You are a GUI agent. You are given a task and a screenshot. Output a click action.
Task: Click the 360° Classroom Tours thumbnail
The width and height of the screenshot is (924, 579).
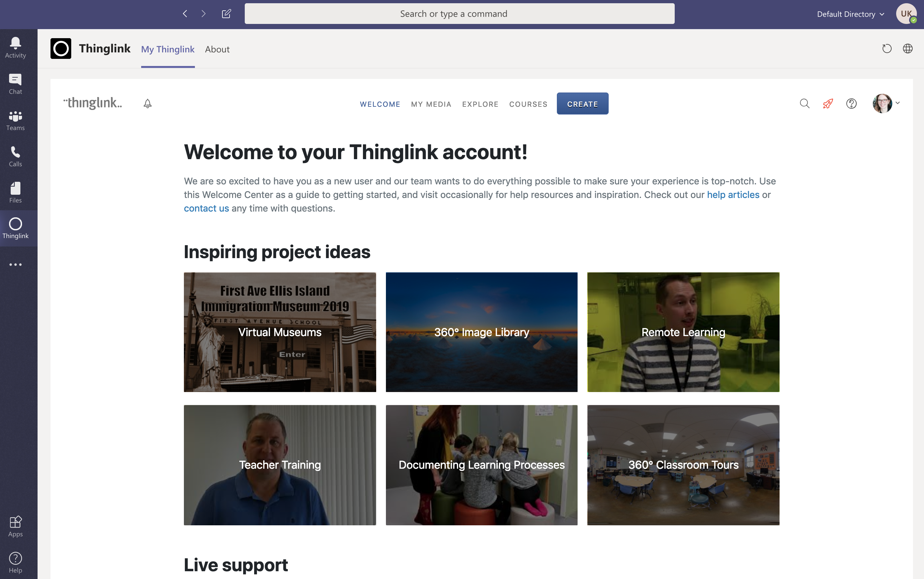(683, 465)
